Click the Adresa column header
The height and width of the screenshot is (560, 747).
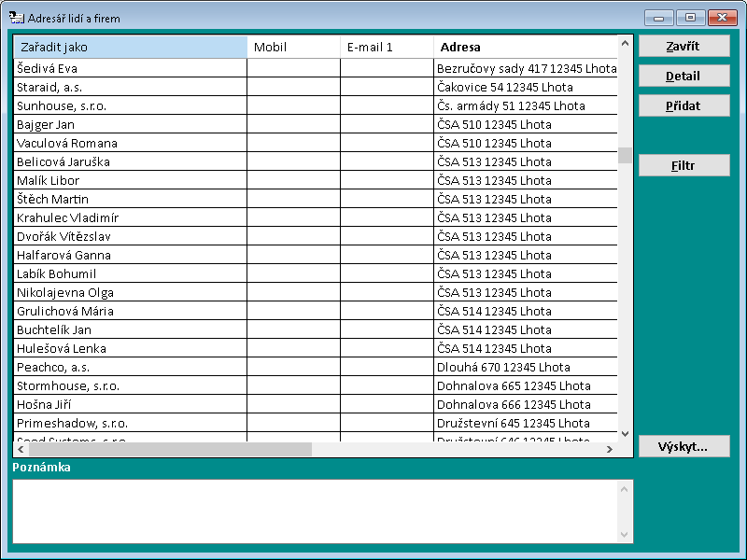pos(525,47)
